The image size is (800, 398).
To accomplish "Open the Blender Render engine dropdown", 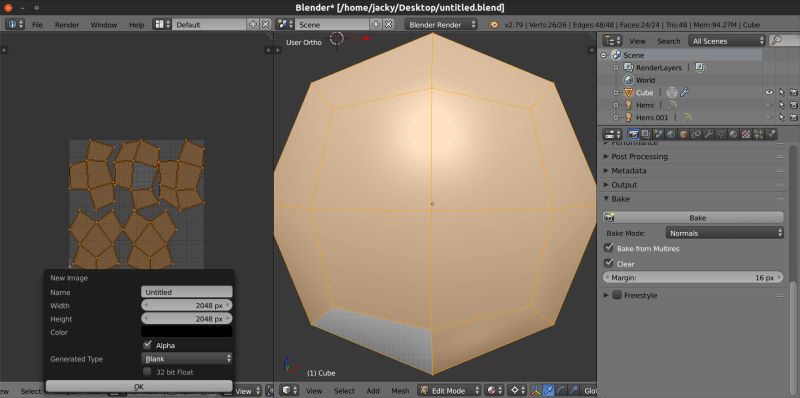I will point(441,24).
